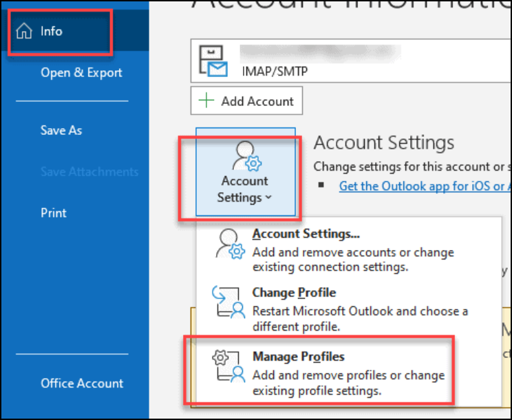Click the Info home icon
Viewport: 512px width, 420px height.
point(24,32)
